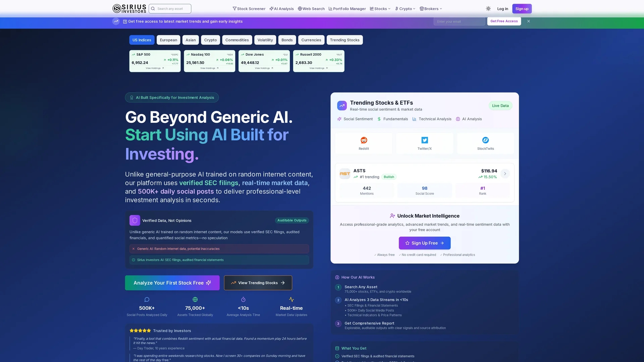The width and height of the screenshot is (644, 362).
Task: Click the stopwatch icon above <10s
Action: click(x=244, y=299)
